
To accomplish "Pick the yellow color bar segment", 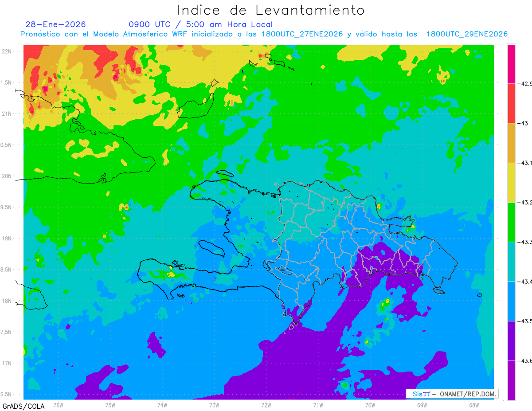I will point(511,183).
